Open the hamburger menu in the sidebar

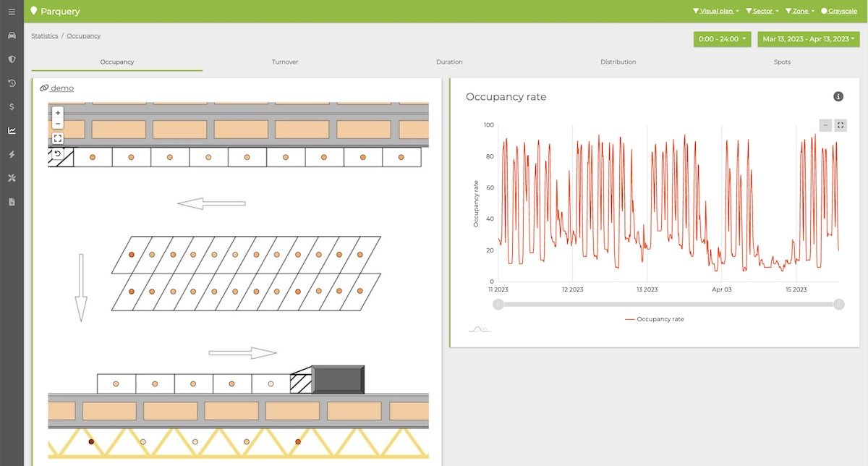(x=12, y=12)
